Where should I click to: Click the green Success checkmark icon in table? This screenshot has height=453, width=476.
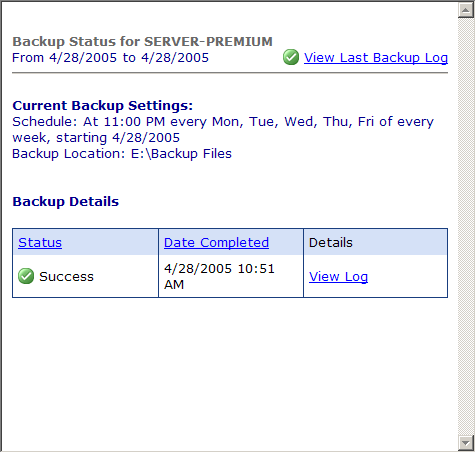pos(26,276)
